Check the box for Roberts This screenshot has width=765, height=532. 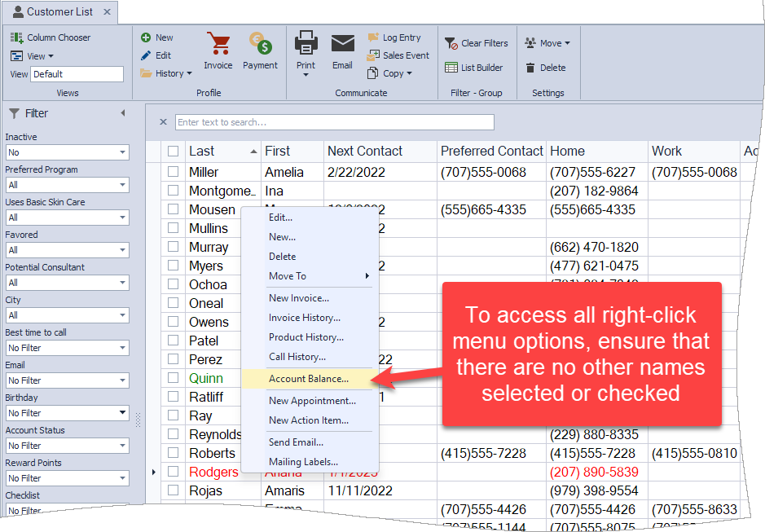(174, 453)
